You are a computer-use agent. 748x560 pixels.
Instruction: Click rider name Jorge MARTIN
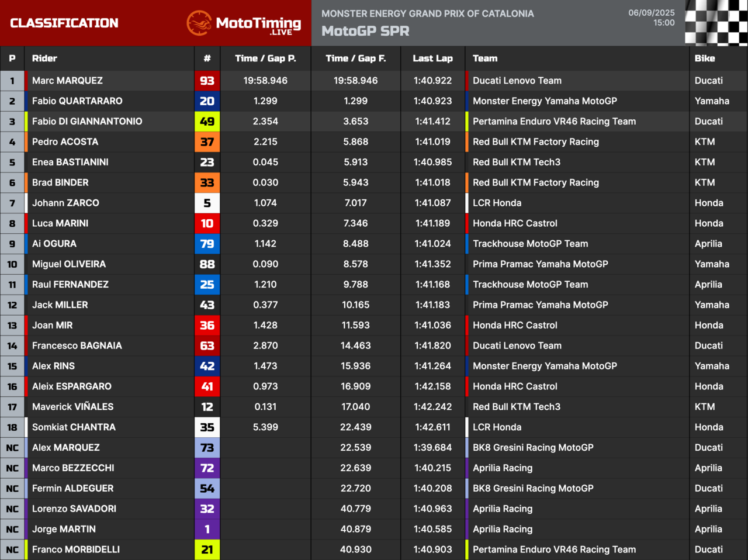point(64,530)
